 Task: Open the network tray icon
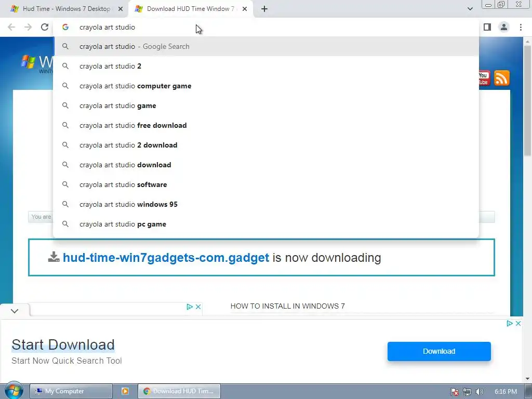467,392
